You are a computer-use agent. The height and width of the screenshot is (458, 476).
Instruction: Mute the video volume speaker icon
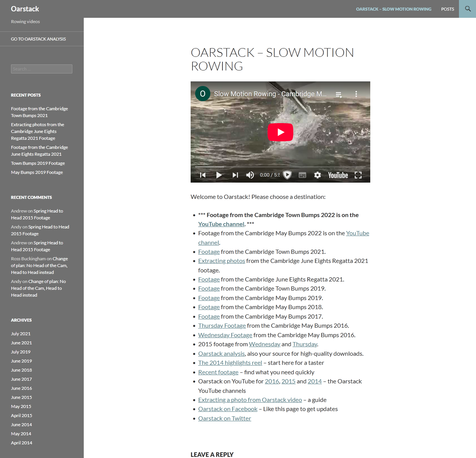[x=250, y=175]
